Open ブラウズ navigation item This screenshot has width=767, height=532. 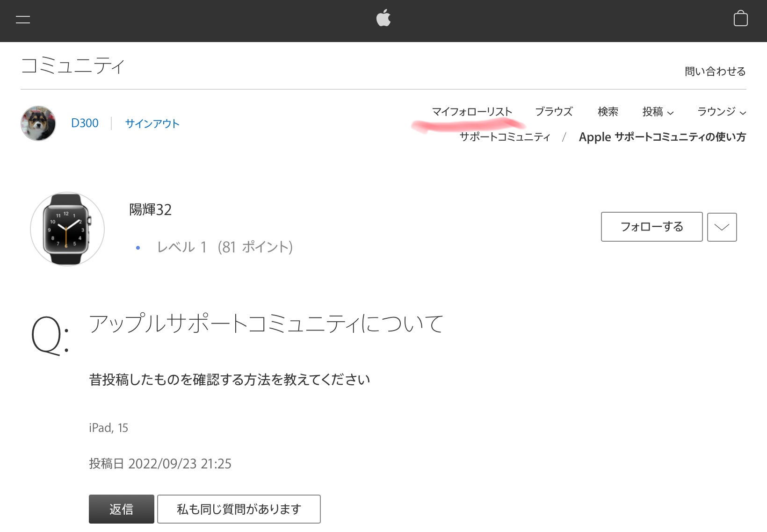[554, 112]
